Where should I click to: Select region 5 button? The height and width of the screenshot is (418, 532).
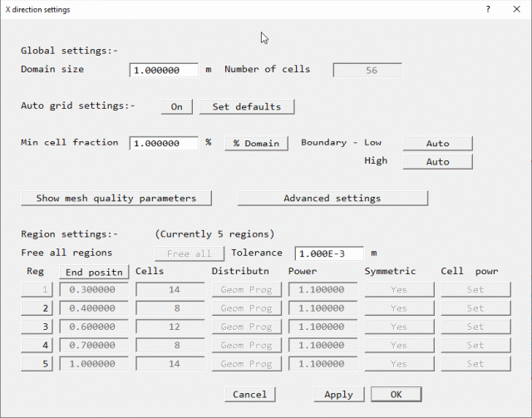pyautogui.click(x=37, y=363)
